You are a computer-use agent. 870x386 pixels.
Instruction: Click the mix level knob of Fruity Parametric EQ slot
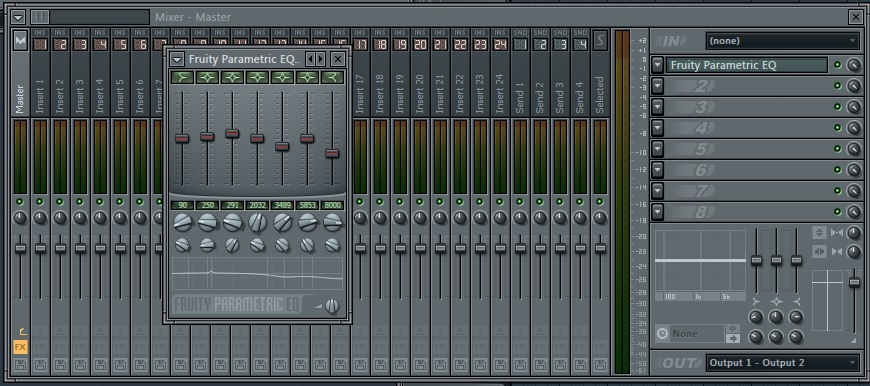coord(853,65)
